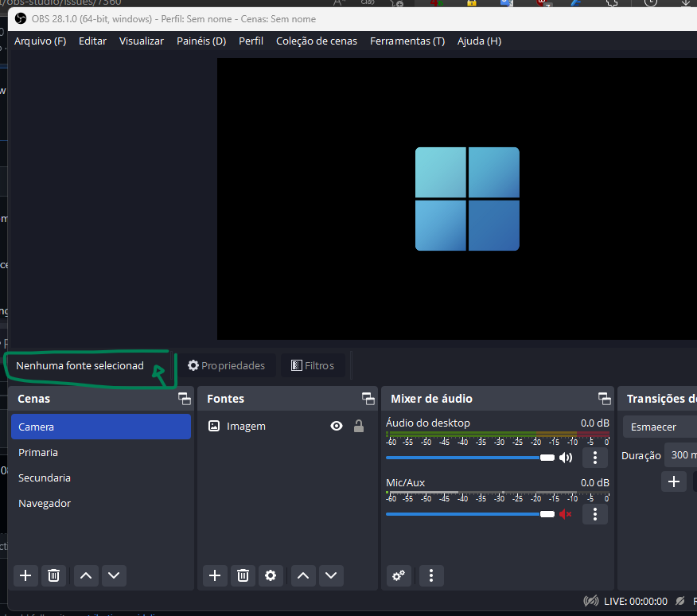Click the Mic/Aux 0.0 dB value
This screenshot has width=697, height=616.
pyautogui.click(x=595, y=482)
